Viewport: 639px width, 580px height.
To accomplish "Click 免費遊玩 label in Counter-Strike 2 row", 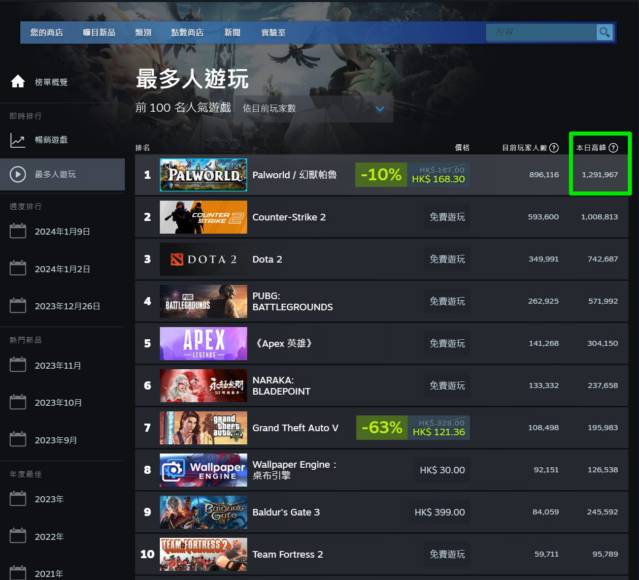I will (447, 217).
